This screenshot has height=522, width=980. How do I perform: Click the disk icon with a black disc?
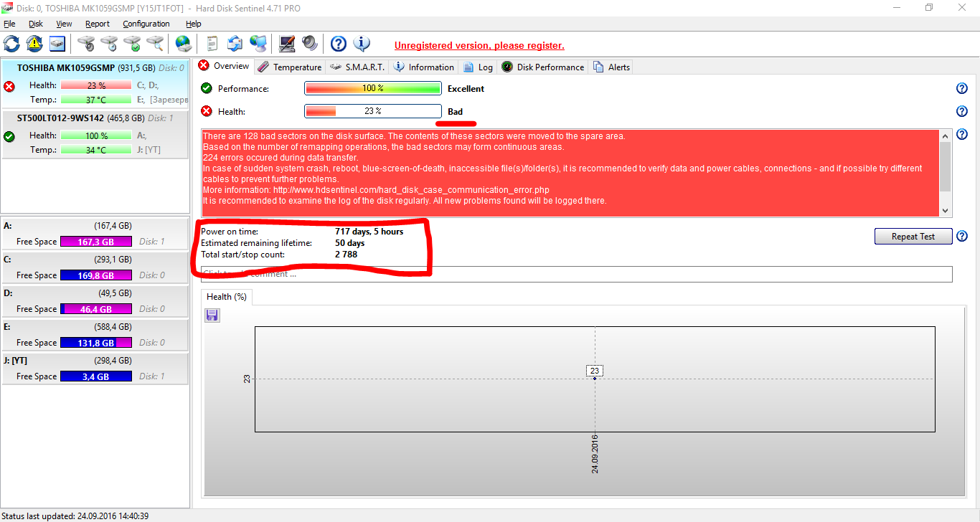[x=86, y=44]
